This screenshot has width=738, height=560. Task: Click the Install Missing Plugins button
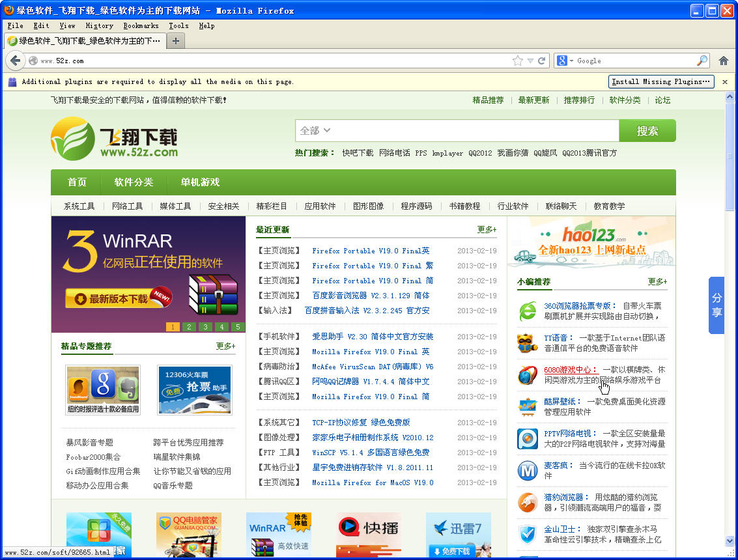pyautogui.click(x=660, y=81)
